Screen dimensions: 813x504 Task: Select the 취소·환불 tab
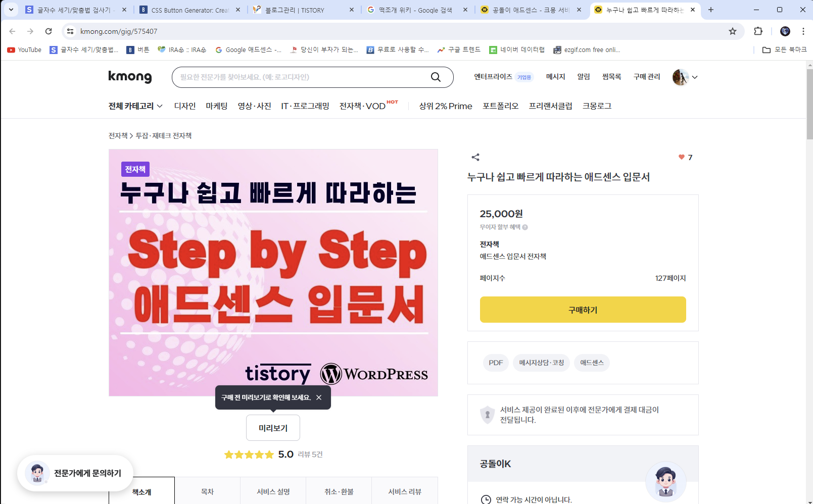pyautogui.click(x=339, y=491)
